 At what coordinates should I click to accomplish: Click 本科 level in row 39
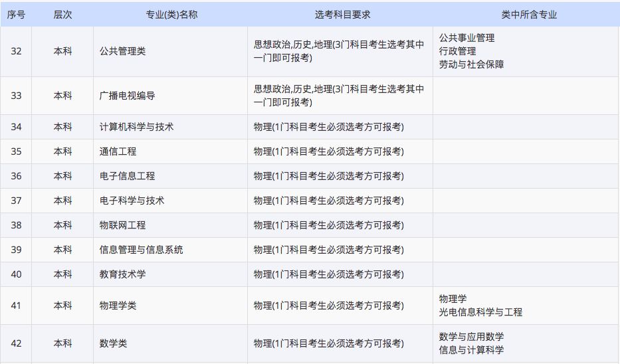(62, 249)
